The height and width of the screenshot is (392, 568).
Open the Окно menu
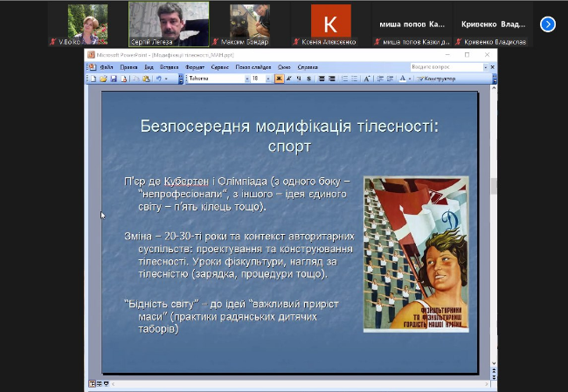click(x=284, y=67)
